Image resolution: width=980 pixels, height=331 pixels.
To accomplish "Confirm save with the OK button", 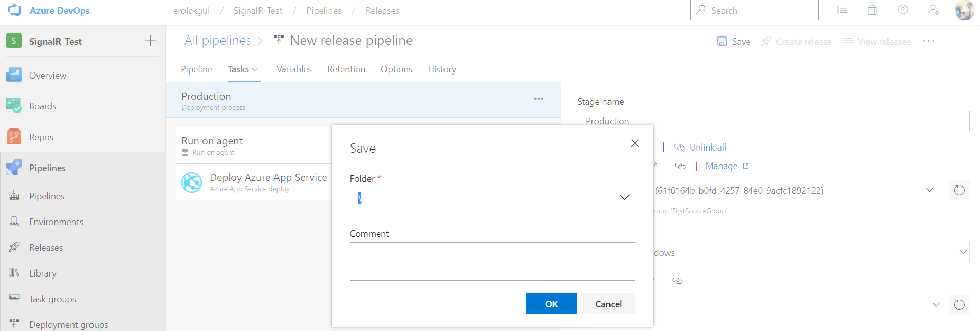I will tap(551, 304).
